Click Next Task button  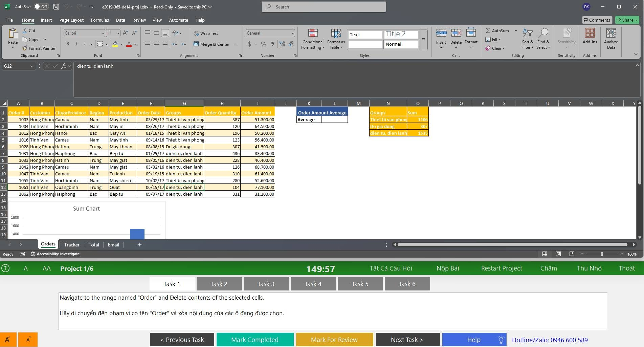point(407,340)
